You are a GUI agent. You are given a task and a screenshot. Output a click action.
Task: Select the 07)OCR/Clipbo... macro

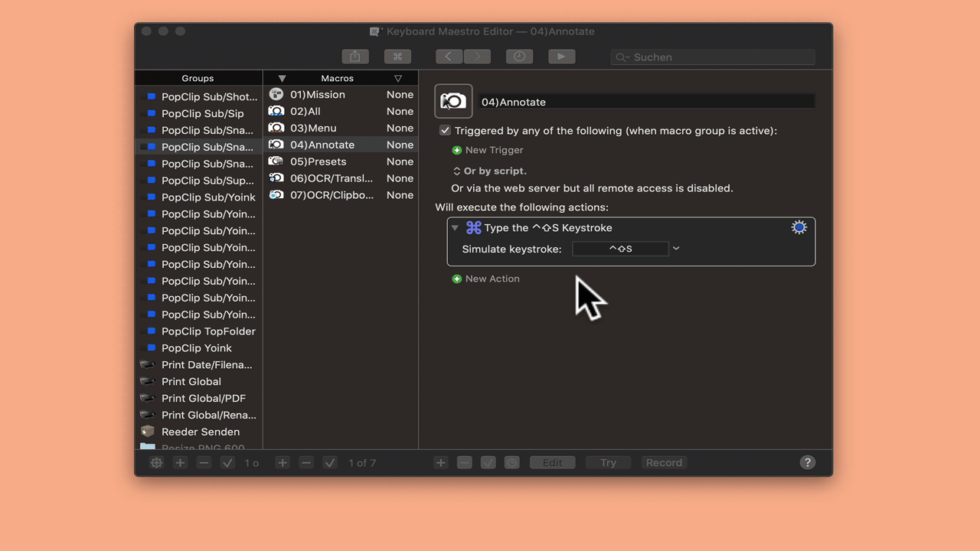(341, 195)
